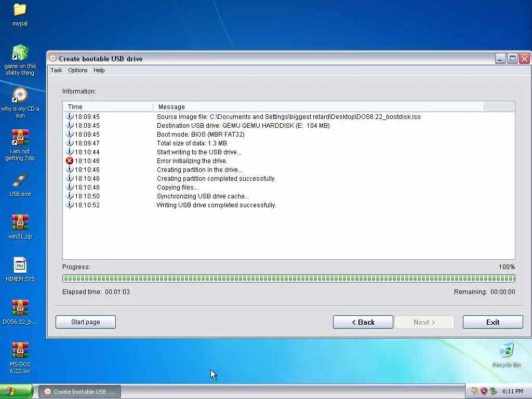
Task: Open the Help menu
Action: pyautogui.click(x=99, y=70)
